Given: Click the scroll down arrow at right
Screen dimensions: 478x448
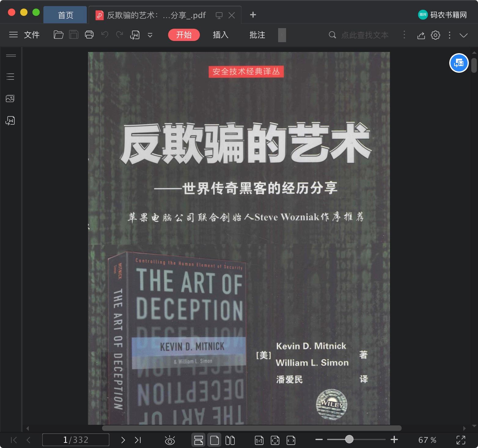Looking at the screenshot, I should 474,426.
